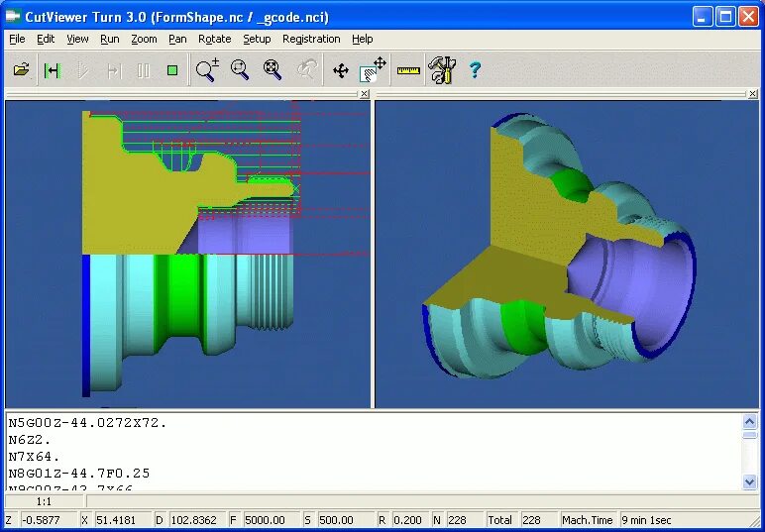Click the Restart (rewind to start) button
The width and height of the screenshot is (765, 532).
pyautogui.click(x=53, y=70)
